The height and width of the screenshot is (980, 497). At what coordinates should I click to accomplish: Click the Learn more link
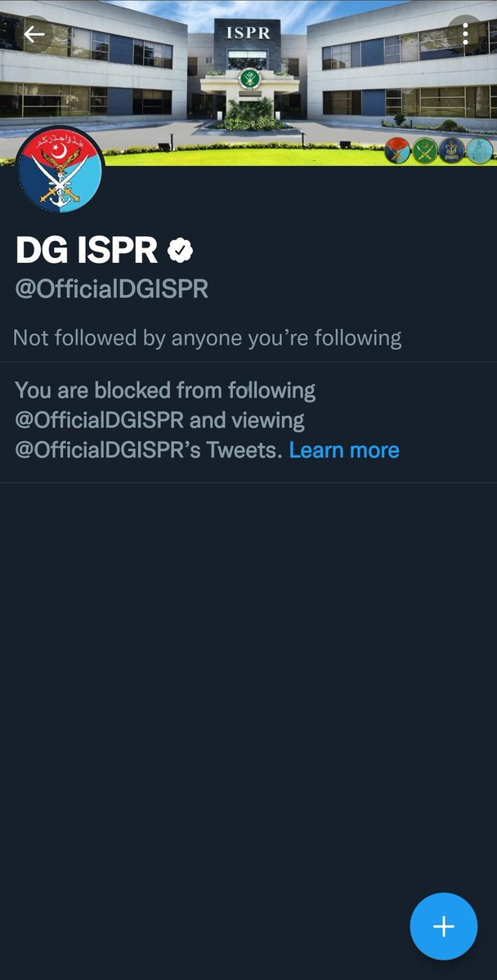[x=344, y=450]
